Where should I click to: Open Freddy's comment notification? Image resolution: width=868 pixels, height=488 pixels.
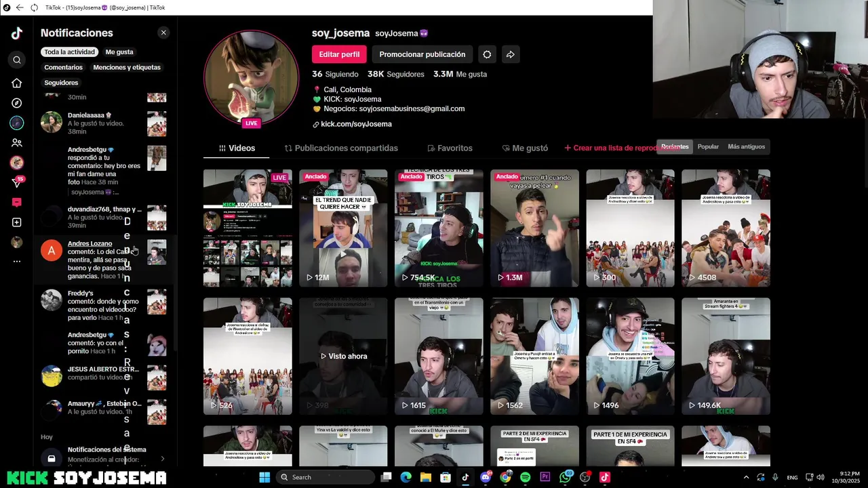[104, 306]
